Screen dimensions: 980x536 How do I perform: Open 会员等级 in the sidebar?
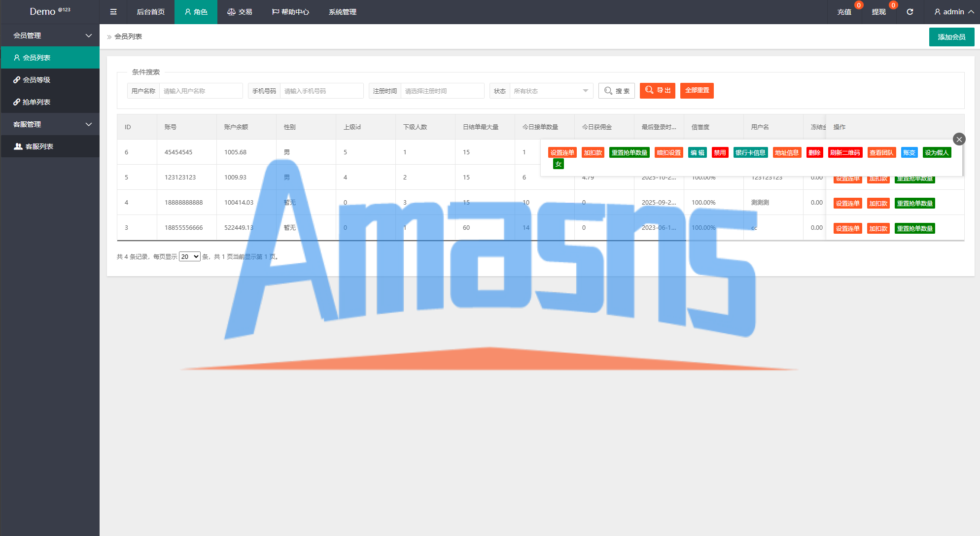click(x=36, y=80)
